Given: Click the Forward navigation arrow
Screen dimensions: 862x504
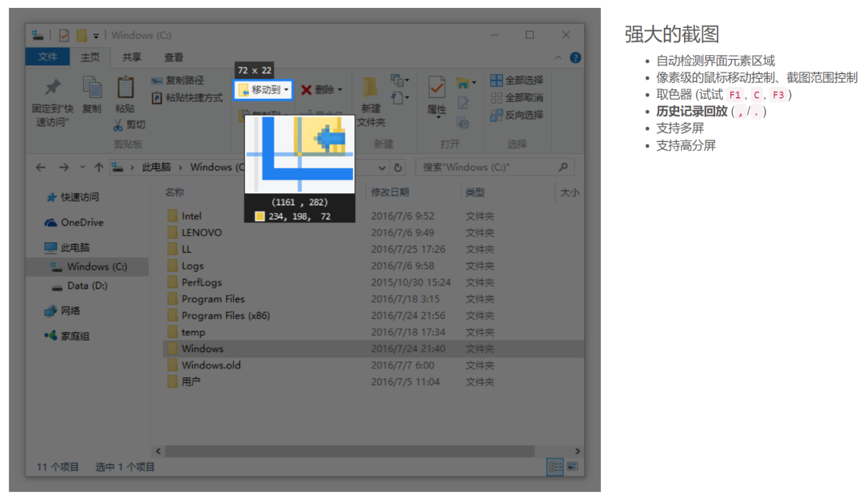Looking at the screenshot, I should [x=64, y=167].
